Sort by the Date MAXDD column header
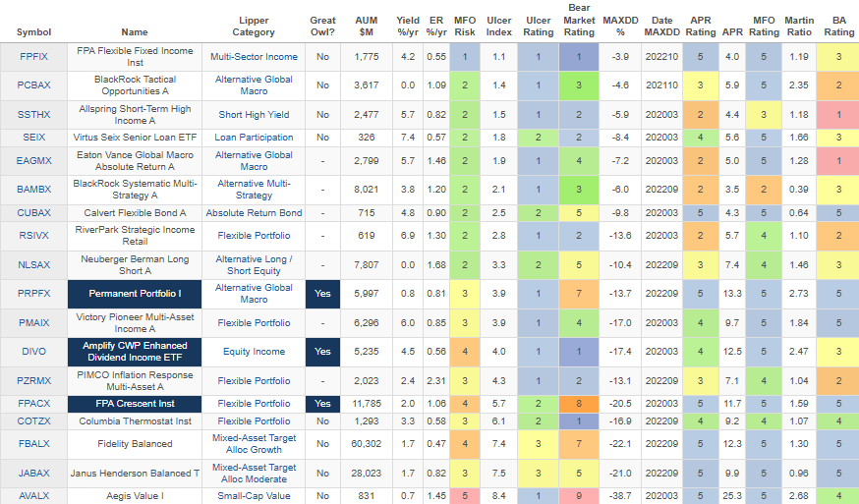 pyautogui.click(x=661, y=26)
